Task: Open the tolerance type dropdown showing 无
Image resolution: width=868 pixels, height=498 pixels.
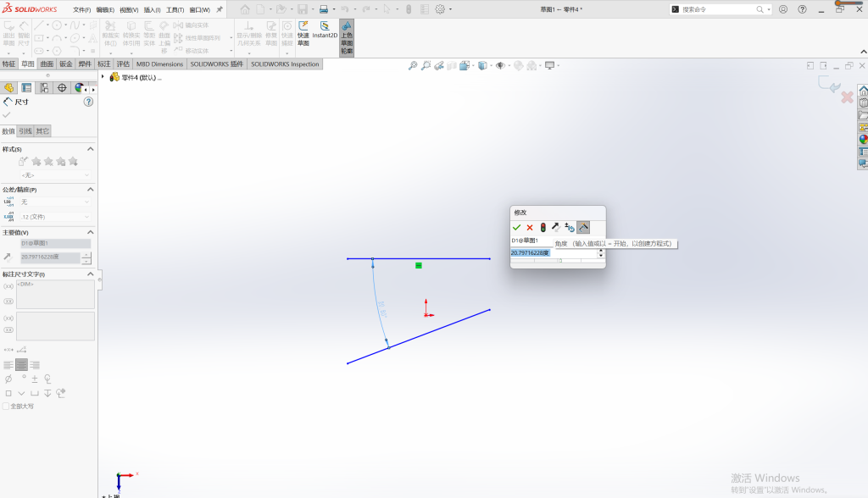Action: (55, 202)
